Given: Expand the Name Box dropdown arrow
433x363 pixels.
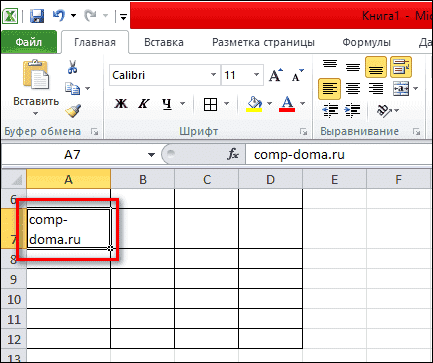Looking at the screenshot, I should (151, 155).
